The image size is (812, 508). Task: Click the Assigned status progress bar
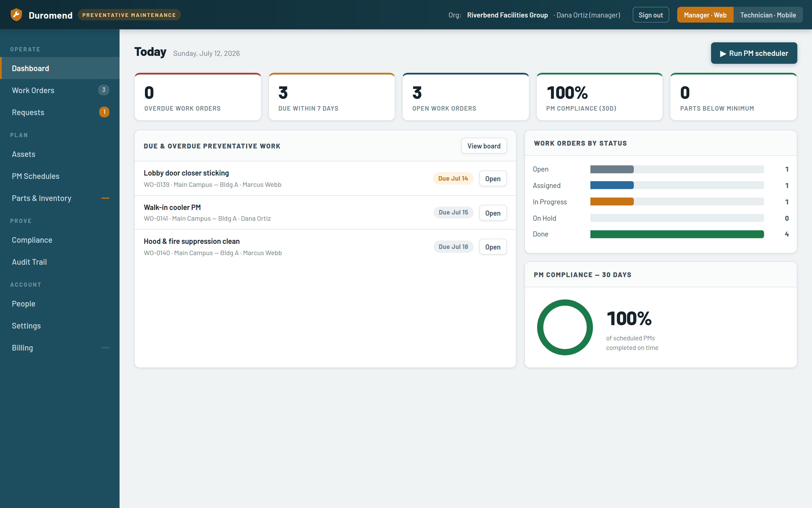coord(677,185)
